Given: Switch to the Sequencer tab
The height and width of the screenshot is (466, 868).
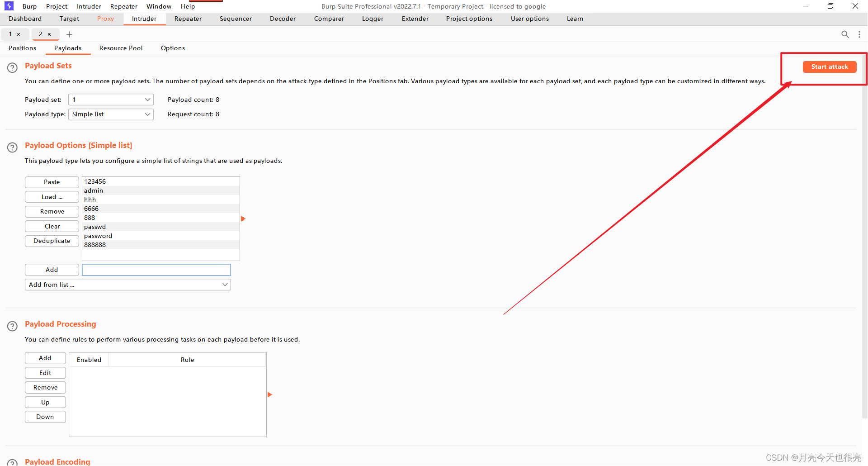Looking at the screenshot, I should (236, 19).
